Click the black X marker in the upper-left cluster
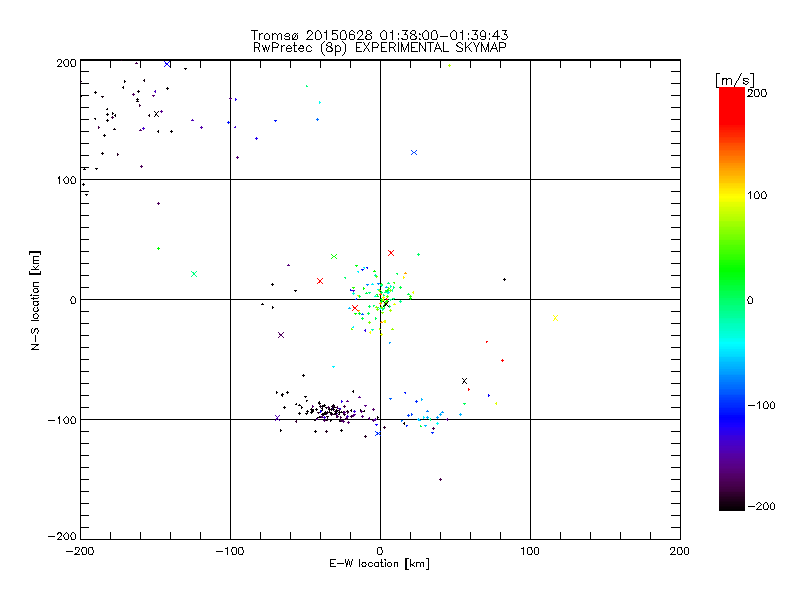Screen dimensions: 800x600 click(x=157, y=114)
